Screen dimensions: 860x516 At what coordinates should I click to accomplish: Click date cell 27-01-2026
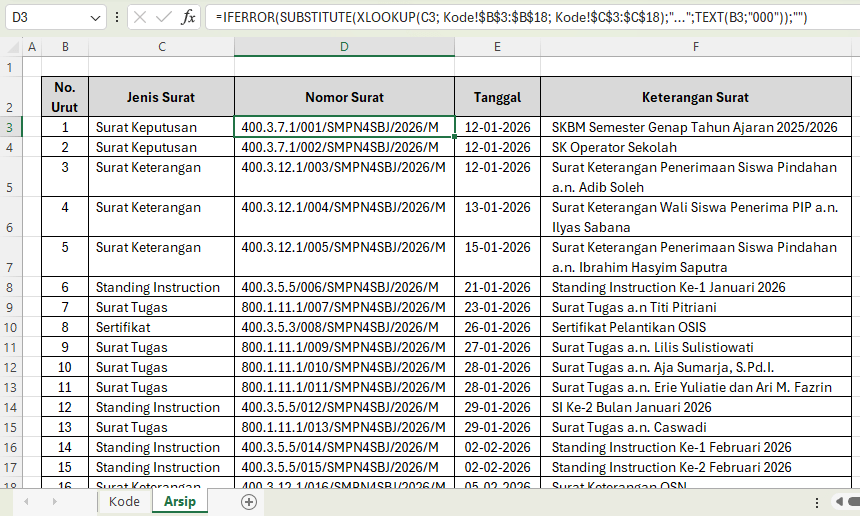pos(497,347)
